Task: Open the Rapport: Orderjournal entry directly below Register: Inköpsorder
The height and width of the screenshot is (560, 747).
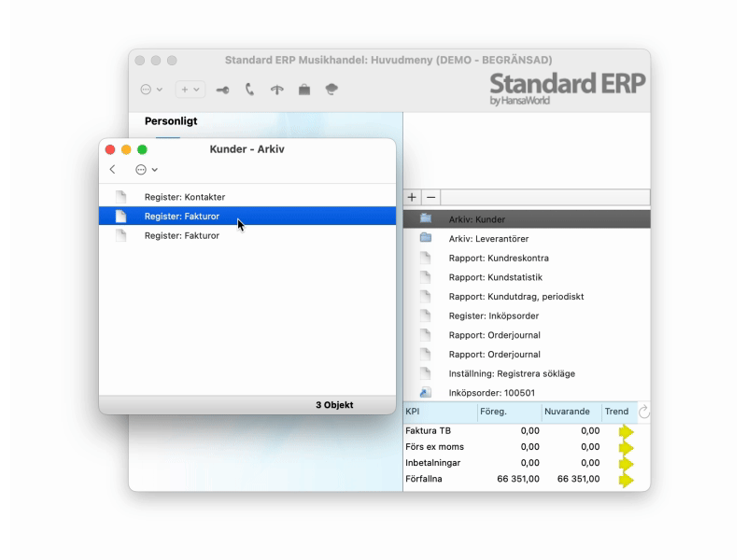Action: tap(527, 335)
